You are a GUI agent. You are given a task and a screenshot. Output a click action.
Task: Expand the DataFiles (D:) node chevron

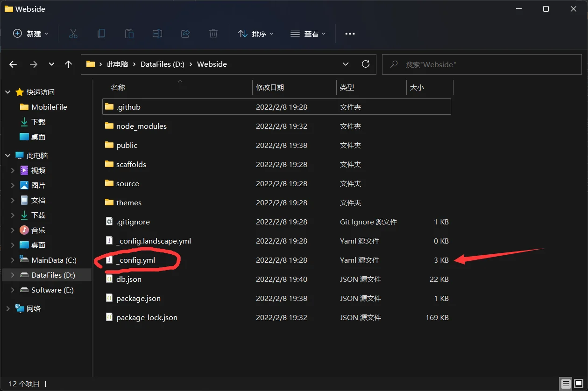coord(13,275)
